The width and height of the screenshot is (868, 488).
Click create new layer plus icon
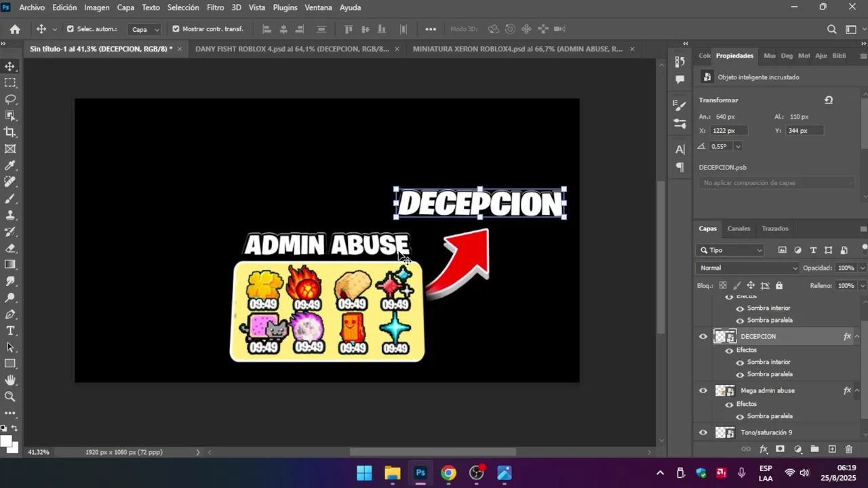tap(832, 449)
